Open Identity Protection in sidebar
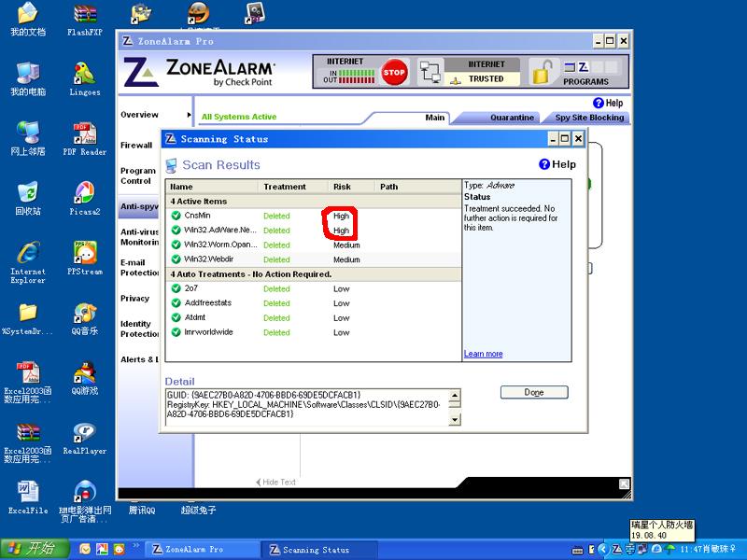 (139, 329)
